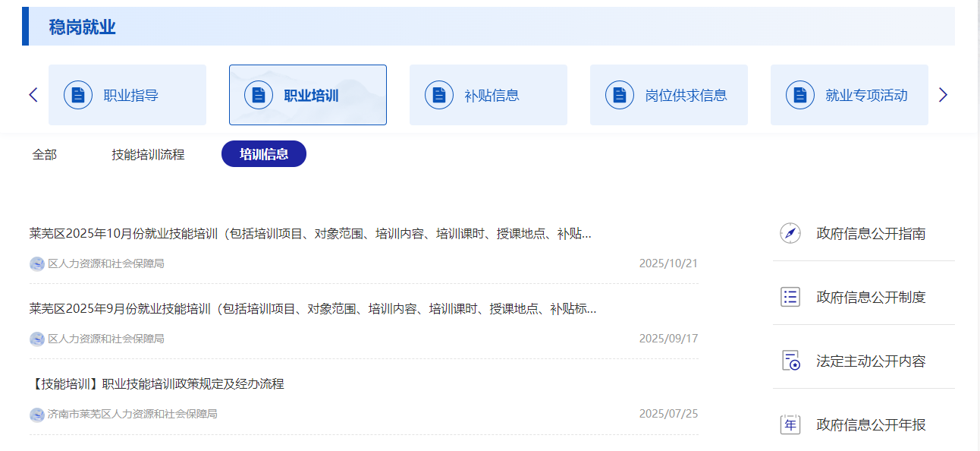Open the 技能培训流程 filter tab
Image resolution: width=980 pixels, height=451 pixels.
148,154
